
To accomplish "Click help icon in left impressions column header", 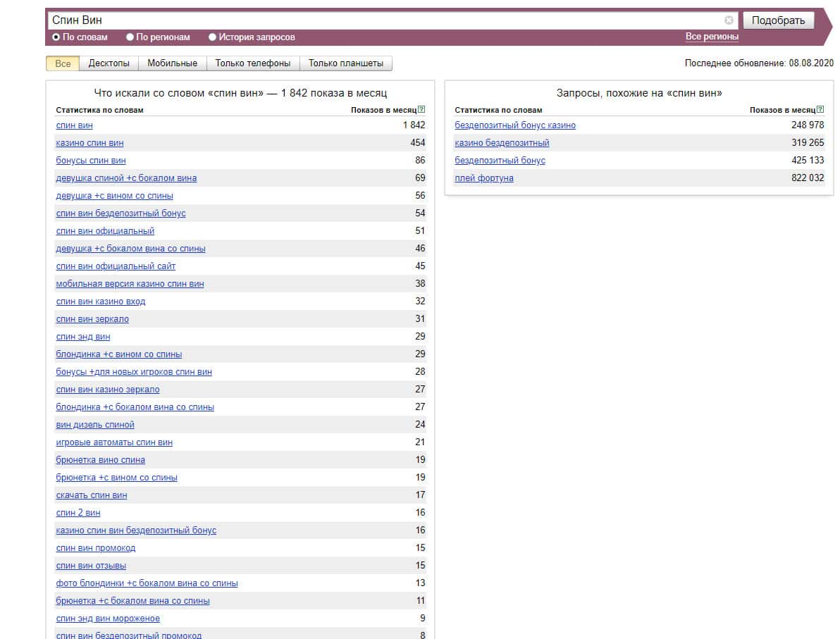I will (x=421, y=109).
